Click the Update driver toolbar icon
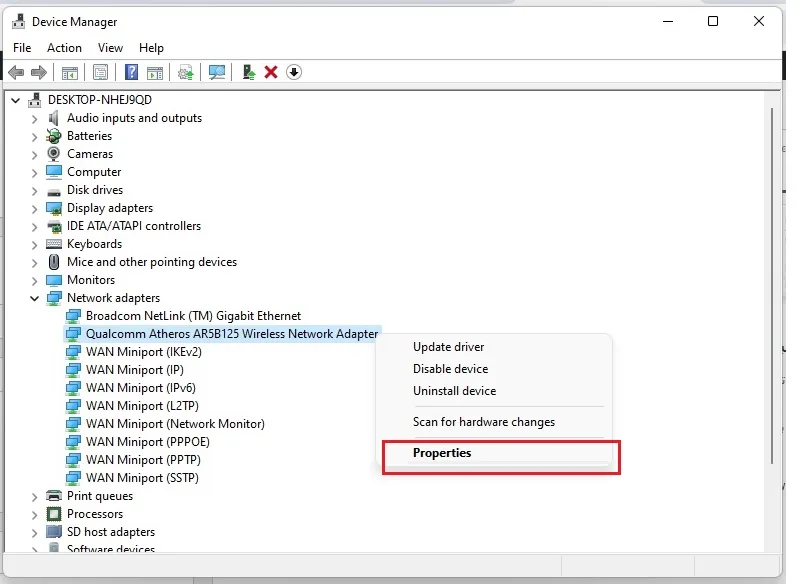The height and width of the screenshot is (584, 800). pos(248,72)
